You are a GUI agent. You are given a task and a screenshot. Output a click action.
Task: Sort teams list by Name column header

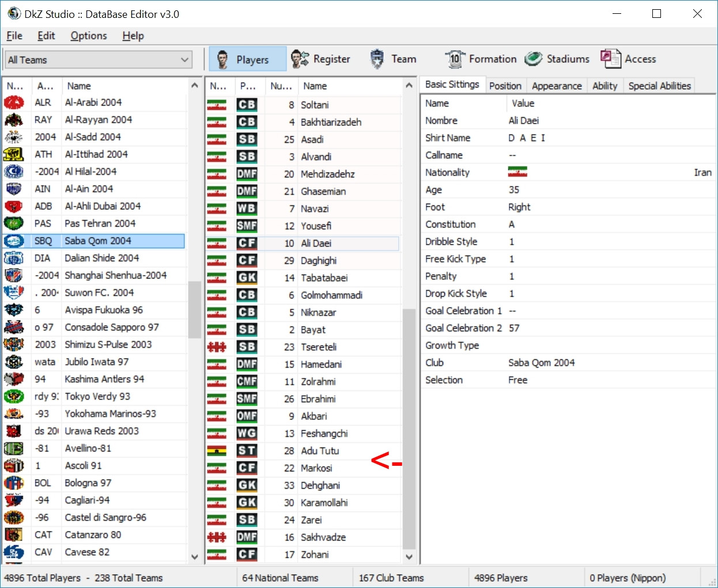point(124,86)
